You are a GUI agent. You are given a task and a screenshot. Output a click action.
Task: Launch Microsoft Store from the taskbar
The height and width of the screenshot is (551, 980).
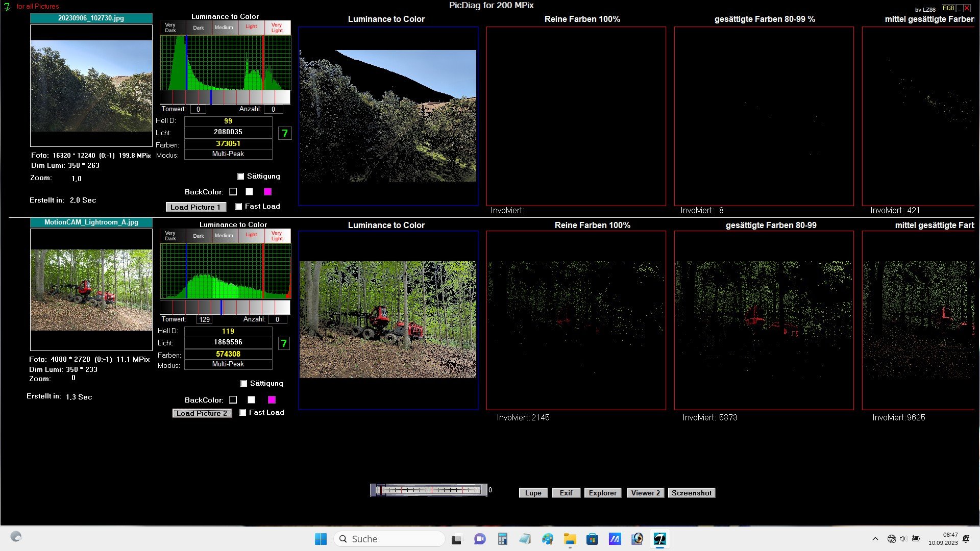592,539
